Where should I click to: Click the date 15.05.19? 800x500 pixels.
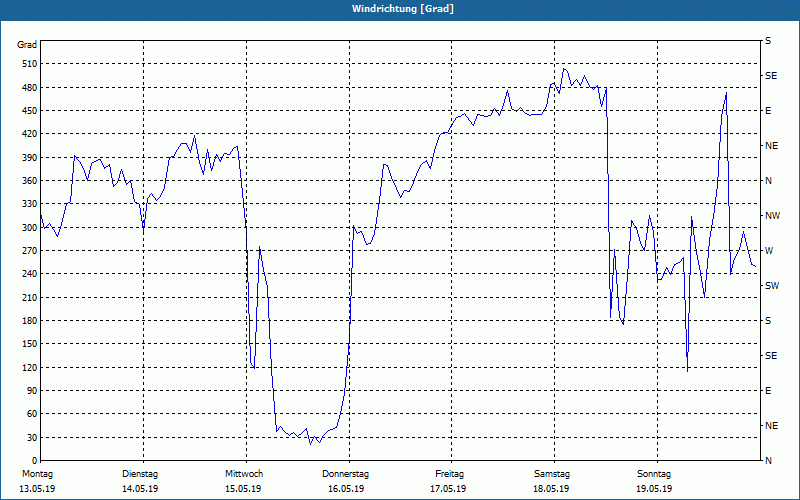pyautogui.click(x=243, y=489)
